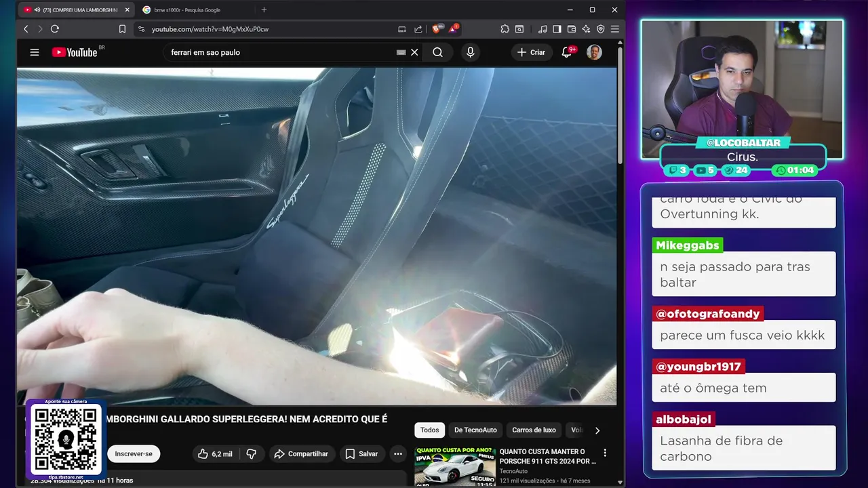Share the video with Compartilhar
The height and width of the screenshot is (488, 868).
coord(301,453)
